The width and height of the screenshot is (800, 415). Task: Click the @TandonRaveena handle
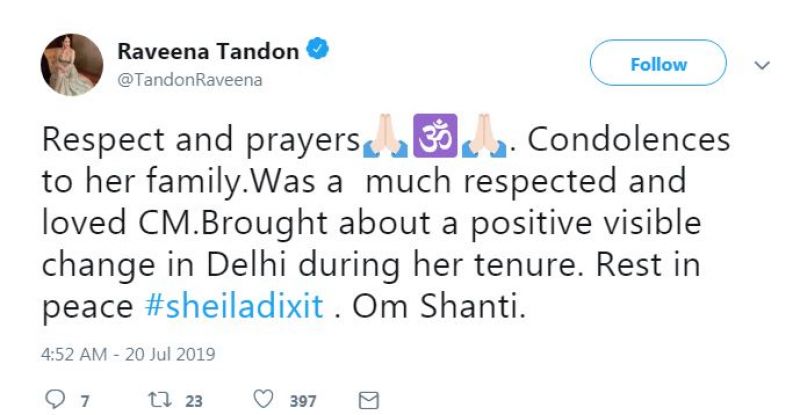pos(191,81)
